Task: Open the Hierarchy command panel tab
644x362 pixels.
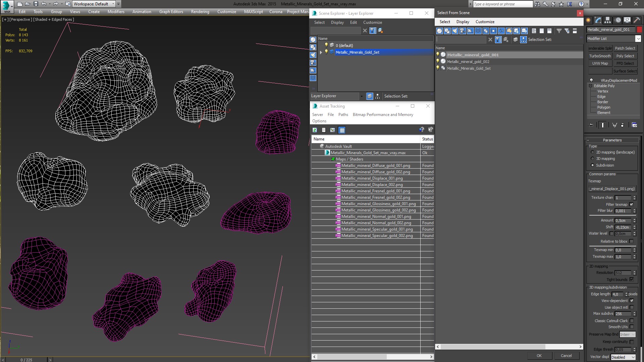Action: coord(608,20)
